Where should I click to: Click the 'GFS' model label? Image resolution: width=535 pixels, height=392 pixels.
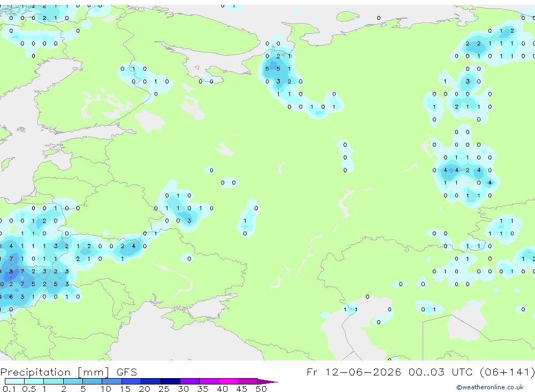coord(127,372)
